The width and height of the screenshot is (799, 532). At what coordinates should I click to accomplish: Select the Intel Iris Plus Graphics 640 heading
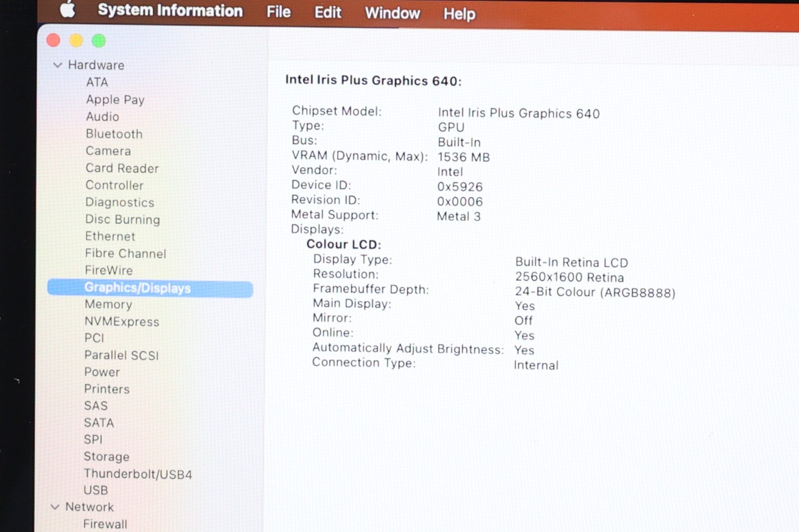coord(373,80)
